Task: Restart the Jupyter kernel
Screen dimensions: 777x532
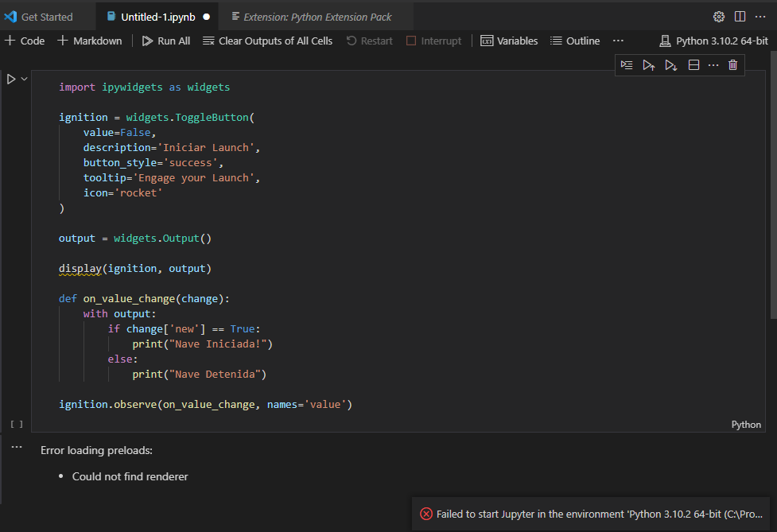Action: [x=369, y=41]
